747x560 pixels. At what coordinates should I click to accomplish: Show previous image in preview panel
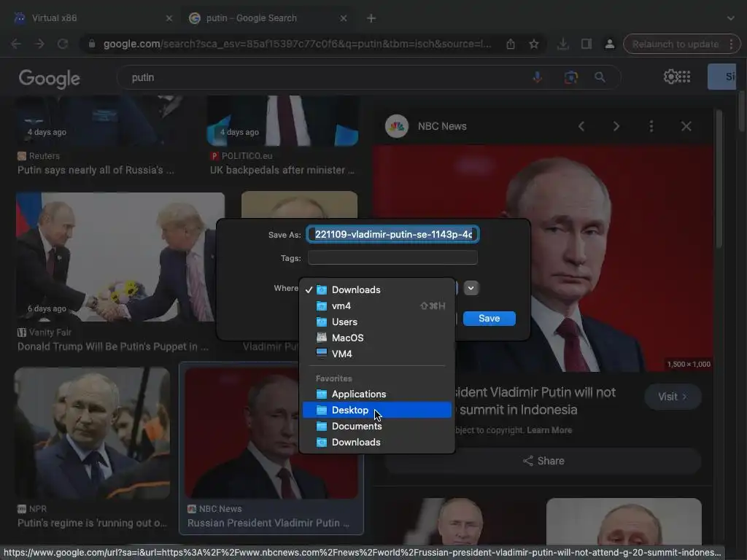[x=581, y=126]
